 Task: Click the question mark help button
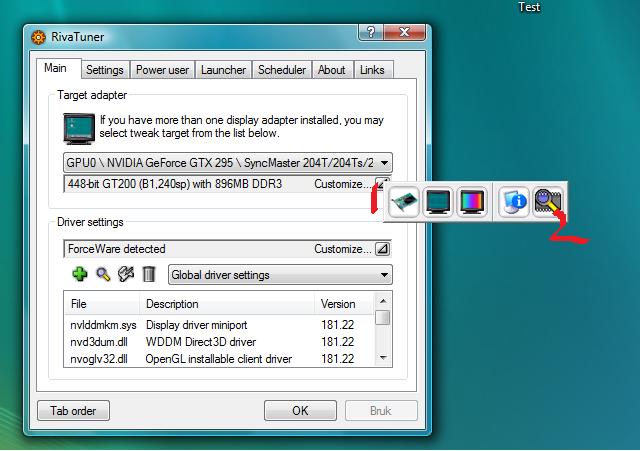pyautogui.click(x=371, y=32)
